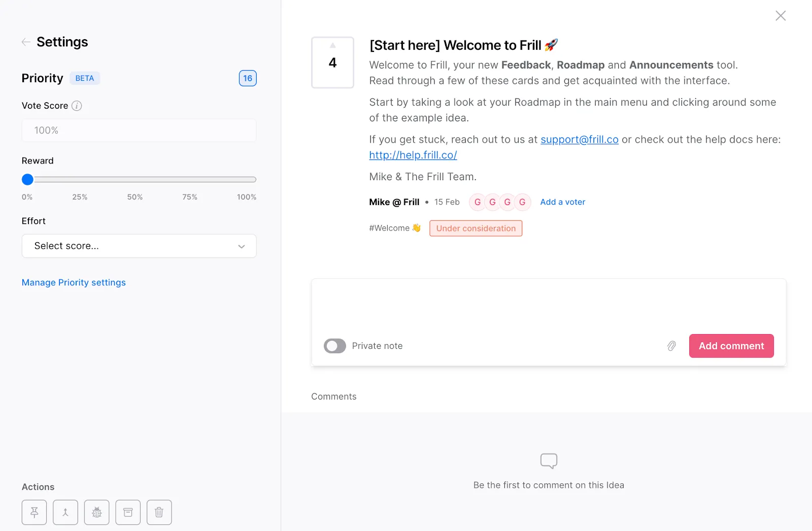Upvote the idea with the 4 votes box
812x531 pixels.
[332, 62]
